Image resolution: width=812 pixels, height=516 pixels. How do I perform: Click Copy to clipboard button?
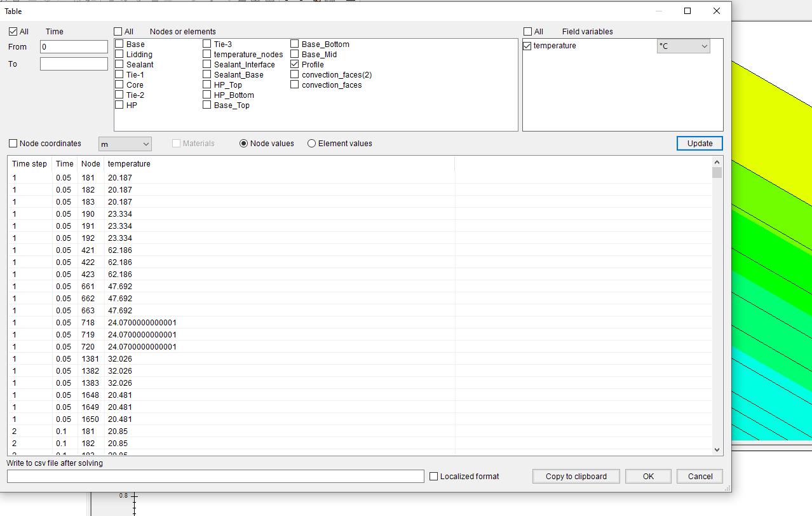tap(576, 476)
